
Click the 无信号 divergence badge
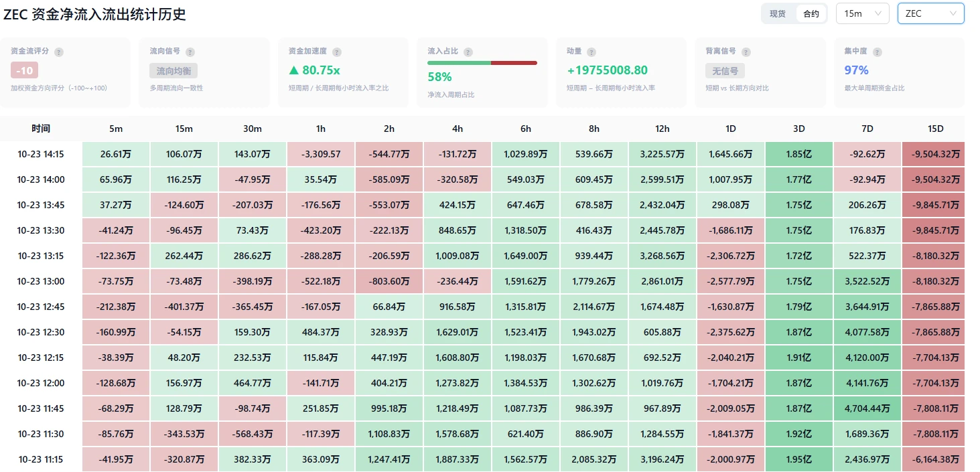click(725, 70)
